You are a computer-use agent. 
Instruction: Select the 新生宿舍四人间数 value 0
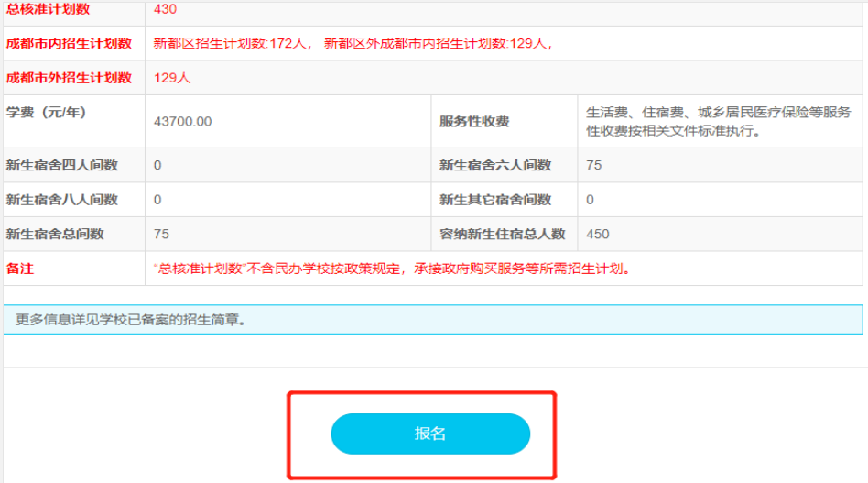coord(157,165)
